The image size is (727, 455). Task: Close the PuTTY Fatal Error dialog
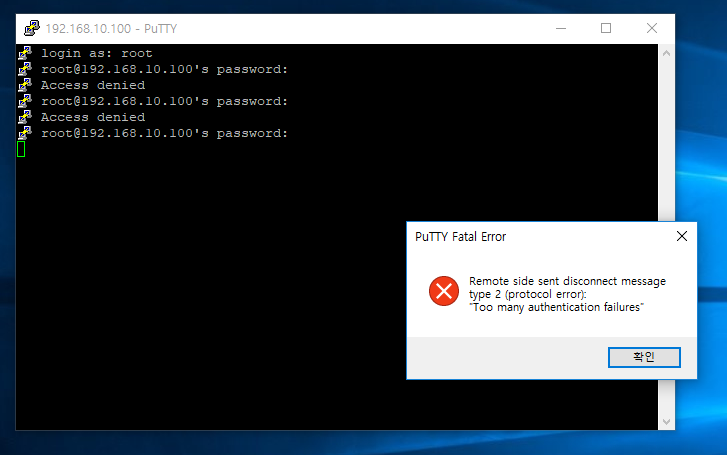click(x=682, y=237)
